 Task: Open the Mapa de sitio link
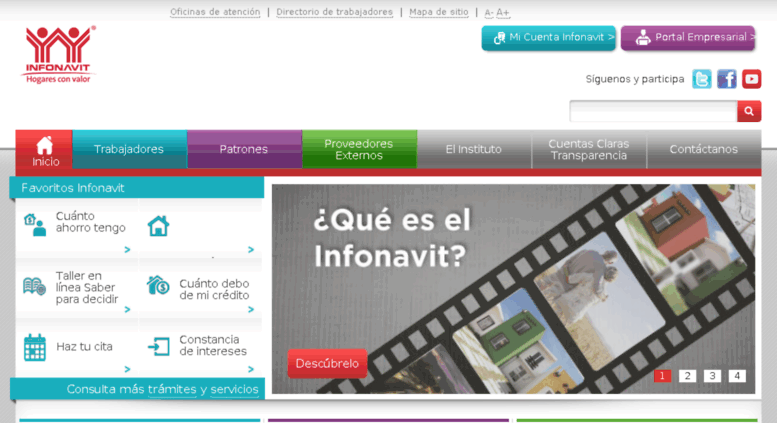tap(439, 12)
